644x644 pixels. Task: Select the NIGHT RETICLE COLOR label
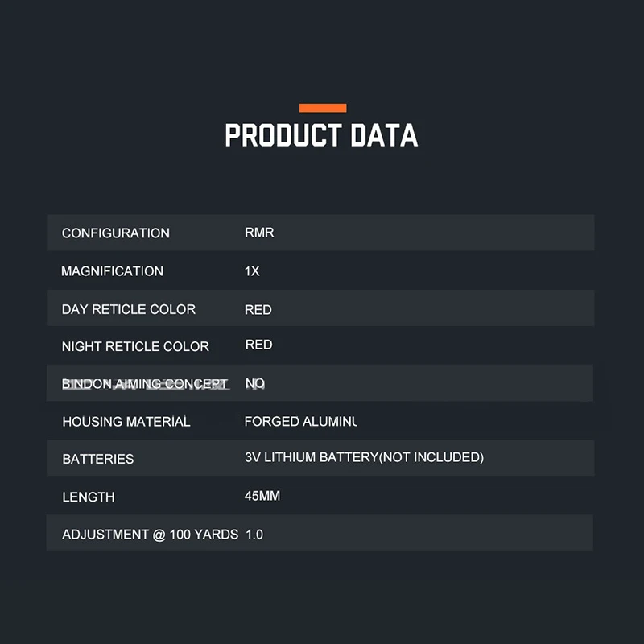coord(135,347)
